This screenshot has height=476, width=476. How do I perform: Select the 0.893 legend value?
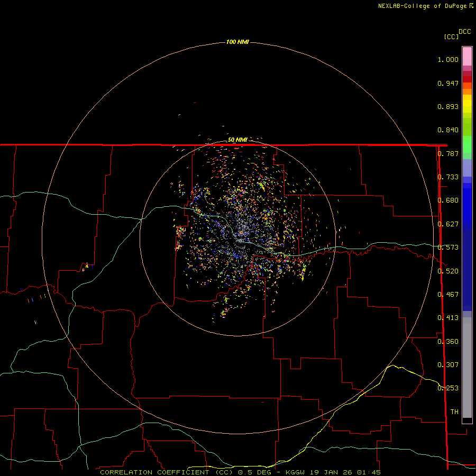click(x=448, y=106)
